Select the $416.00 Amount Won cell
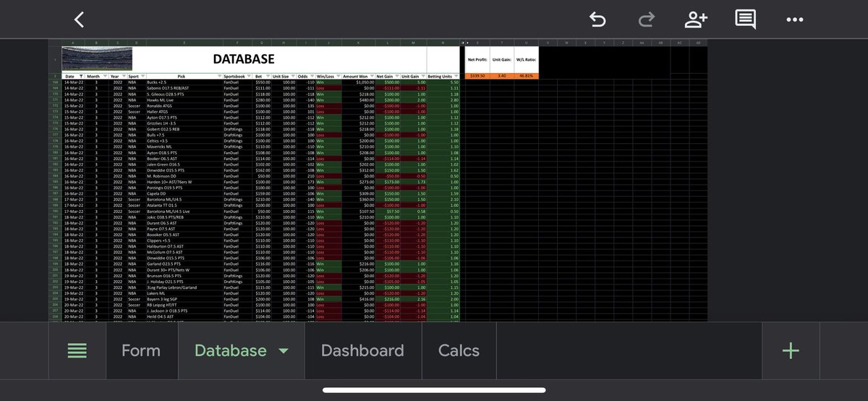The image size is (868, 401). point(359,299)
